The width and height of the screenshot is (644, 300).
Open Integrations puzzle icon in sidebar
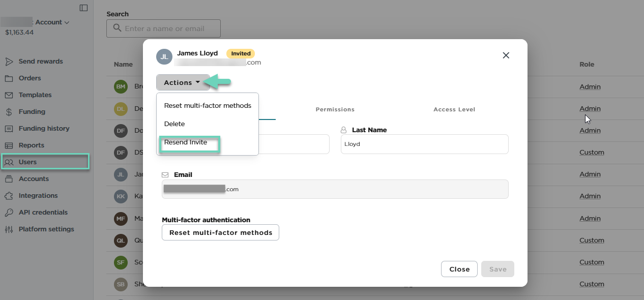(x=9, y=196)
